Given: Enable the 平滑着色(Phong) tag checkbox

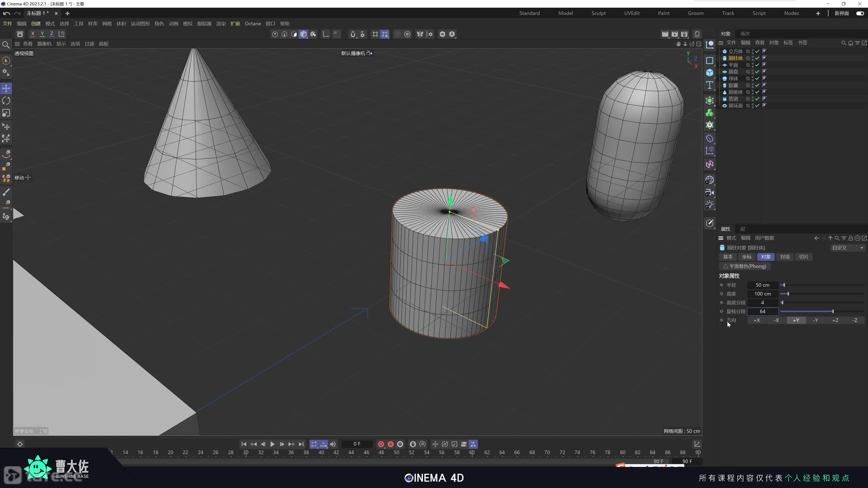Looking at the screenshot, I should point(726,266).
